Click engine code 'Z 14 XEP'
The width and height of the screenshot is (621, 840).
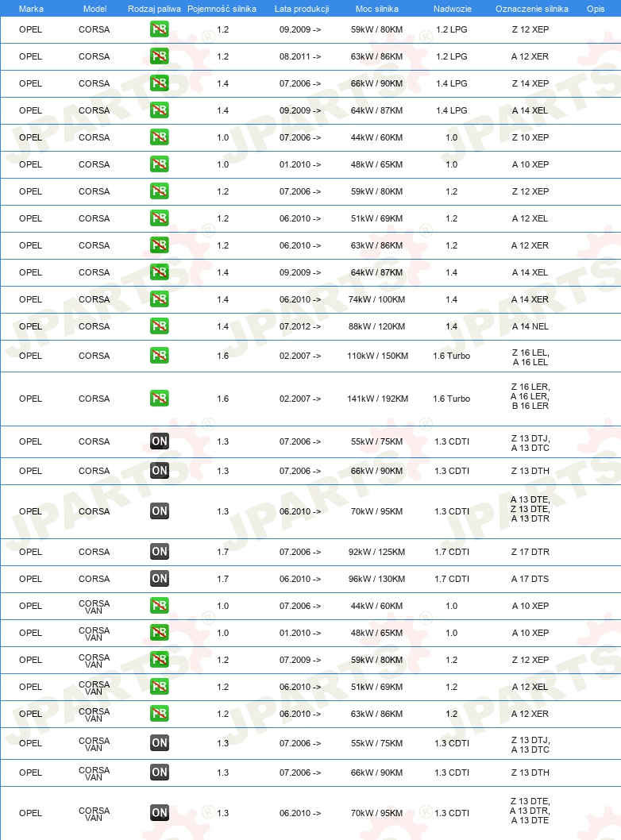pyautogui.click(x=530, y=83)
